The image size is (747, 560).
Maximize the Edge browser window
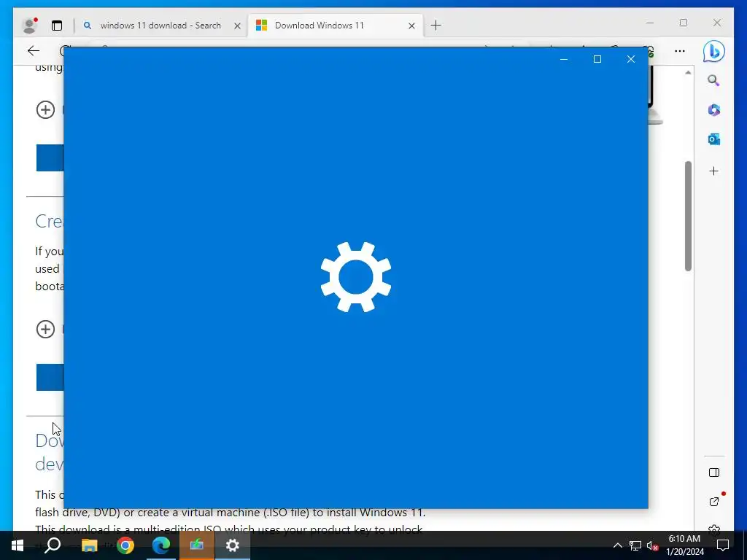pyautogui.click(x=684, y=23)
